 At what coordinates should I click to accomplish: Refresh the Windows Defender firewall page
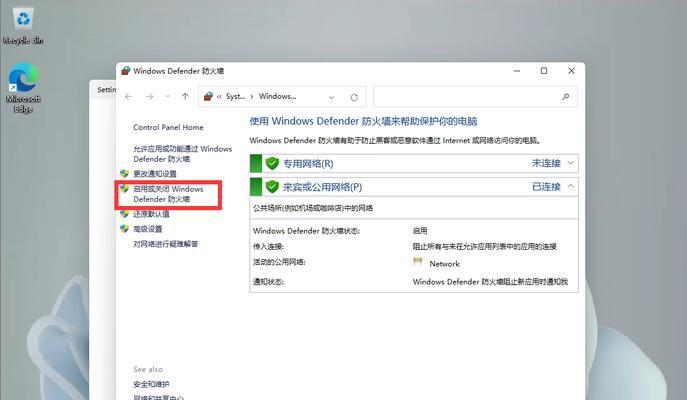coord(354,97)
